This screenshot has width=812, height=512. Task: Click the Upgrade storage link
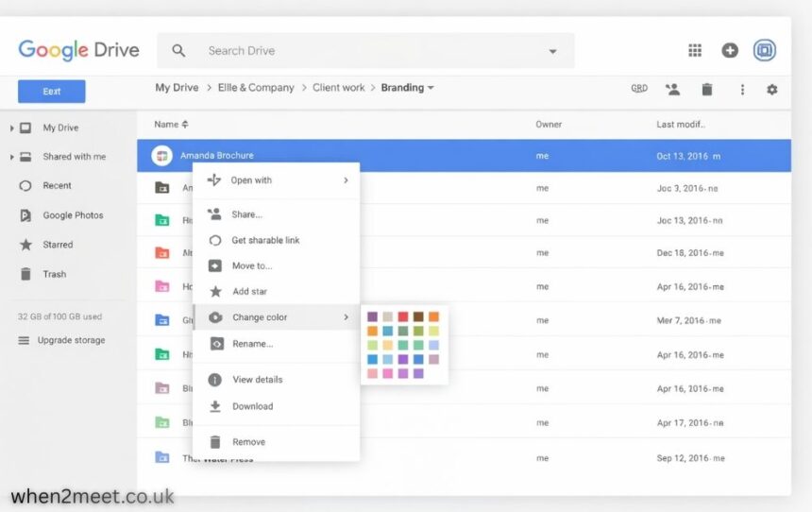click(72, 340)
